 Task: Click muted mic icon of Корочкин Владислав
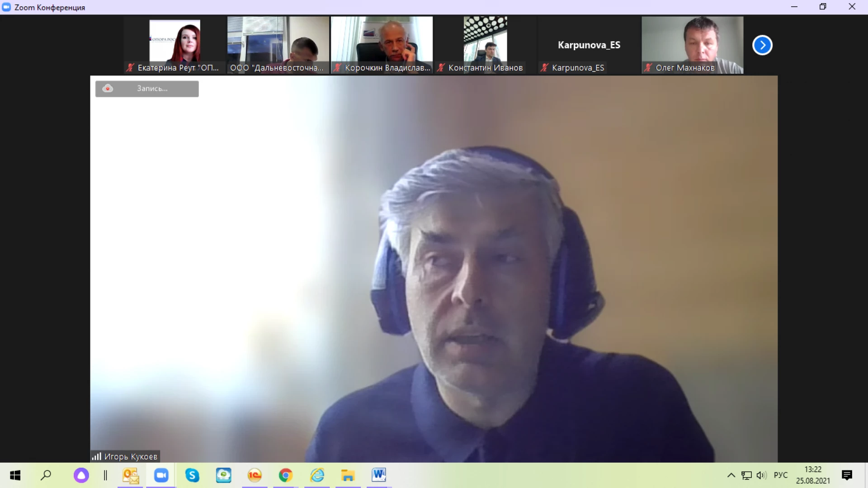pyautogui.click(x=337, y=68)
